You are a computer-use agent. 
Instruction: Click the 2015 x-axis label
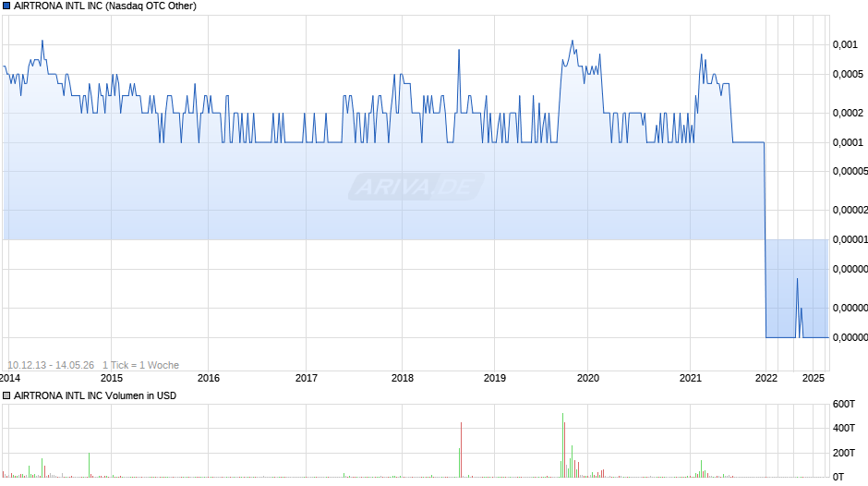coord(111,378)
